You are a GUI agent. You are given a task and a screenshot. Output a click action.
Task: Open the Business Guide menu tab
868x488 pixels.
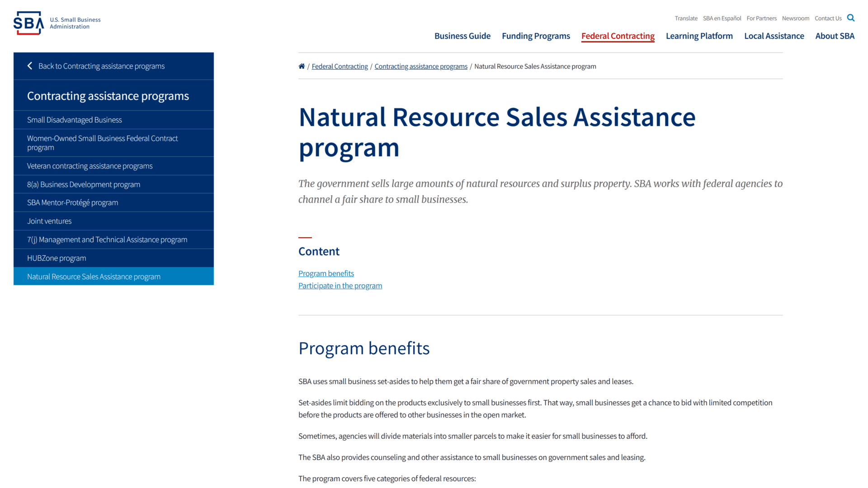[x=462, y=36]
